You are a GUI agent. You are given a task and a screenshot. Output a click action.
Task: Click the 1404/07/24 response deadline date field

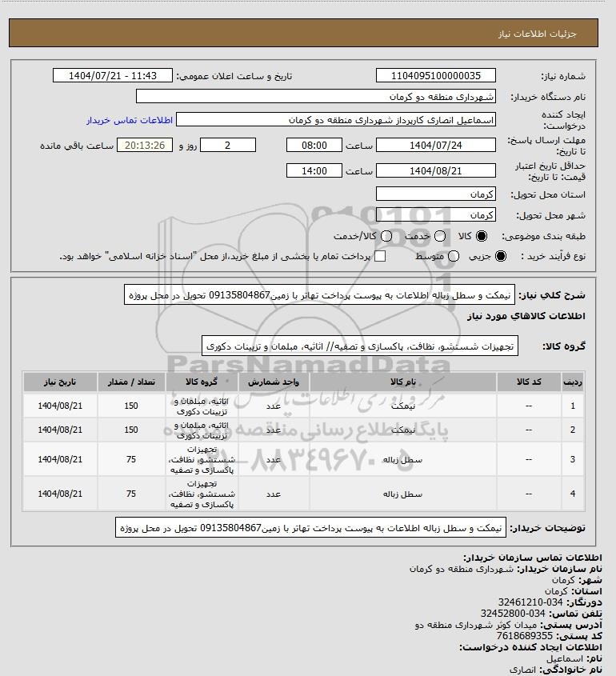point(436,146)
